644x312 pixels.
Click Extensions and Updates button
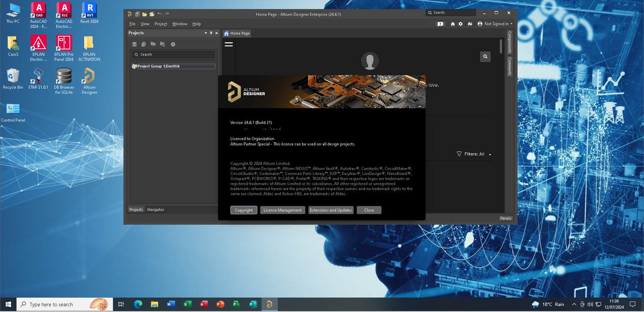pos(331,210)
